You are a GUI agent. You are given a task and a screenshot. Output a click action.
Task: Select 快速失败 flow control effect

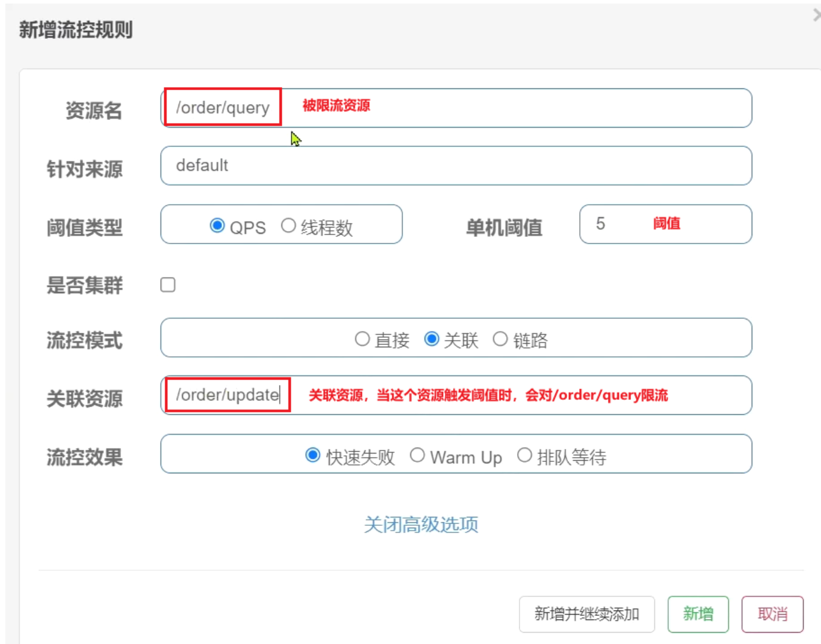point(313,455)
